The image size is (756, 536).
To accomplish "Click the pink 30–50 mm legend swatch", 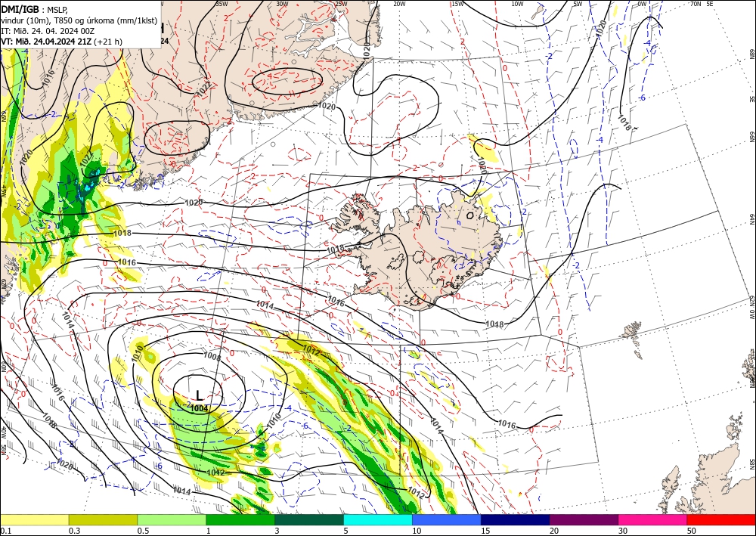I will pyautogui.click(x=653, y=519).
